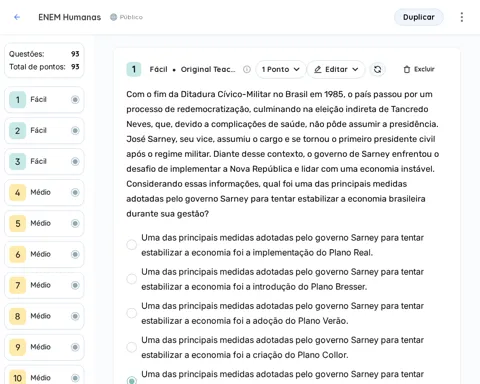Select question 7 badge in sidebar
Image resolution: width=480 pixels, height=384 pixels.
tap(17, 285)
